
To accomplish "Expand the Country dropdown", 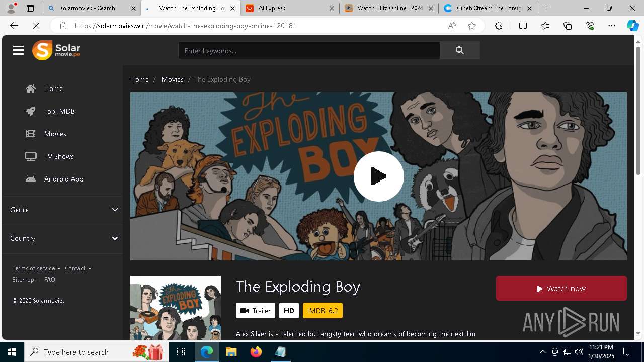I will [63, 238].
